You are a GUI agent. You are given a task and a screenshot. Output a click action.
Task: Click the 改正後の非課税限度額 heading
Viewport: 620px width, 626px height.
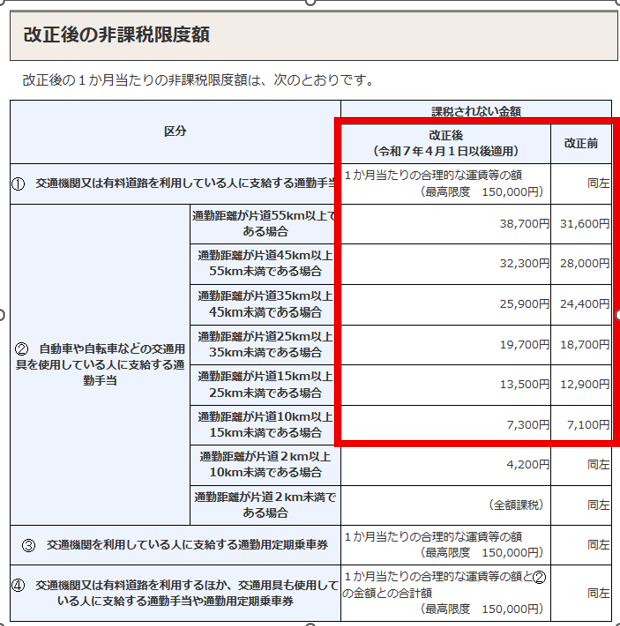(x=116, y=35)
